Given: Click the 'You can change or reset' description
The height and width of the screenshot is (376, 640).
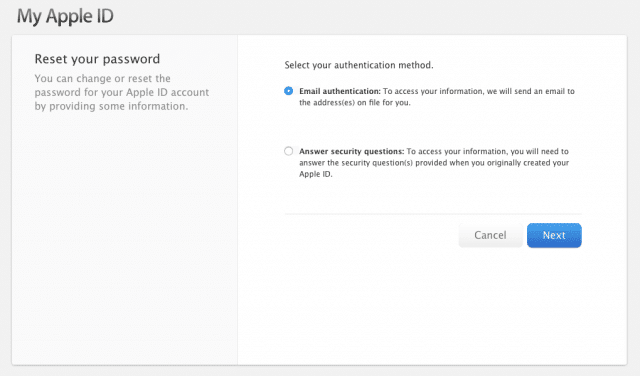Looking at the screenshot, I should coord(122,92).
